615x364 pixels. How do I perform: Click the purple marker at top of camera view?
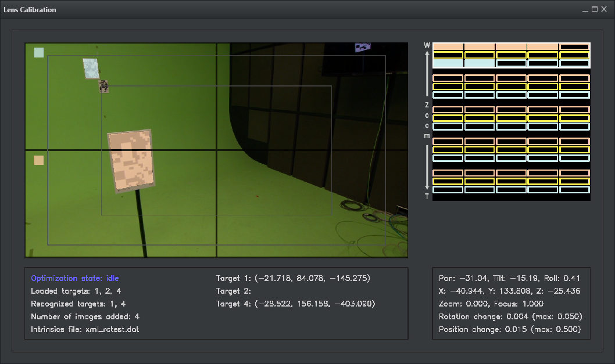pyautogui.click(x=363, y=48)
